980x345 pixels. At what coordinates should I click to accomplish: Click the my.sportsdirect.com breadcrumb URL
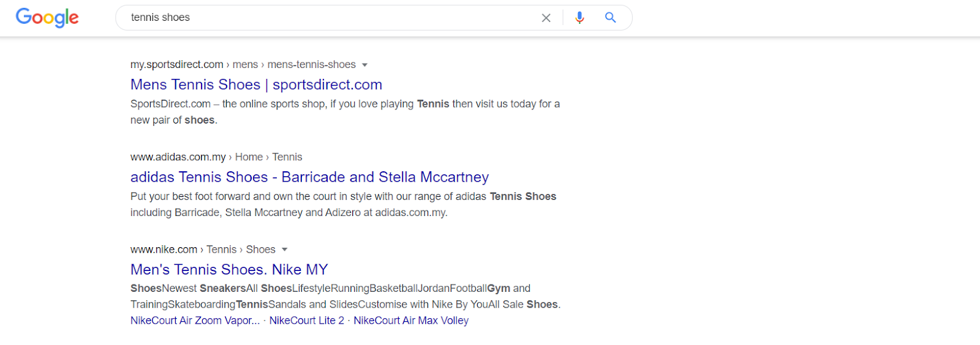click(x=176, y=65)
